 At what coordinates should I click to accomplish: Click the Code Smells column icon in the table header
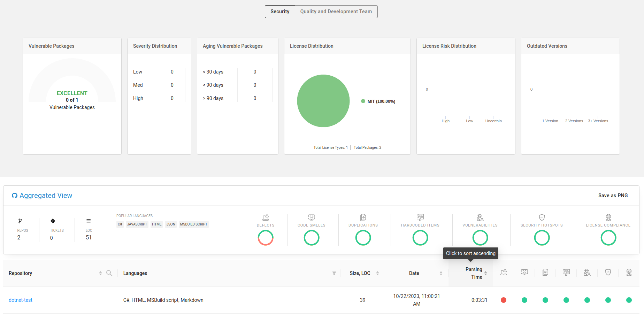(524, 273)
